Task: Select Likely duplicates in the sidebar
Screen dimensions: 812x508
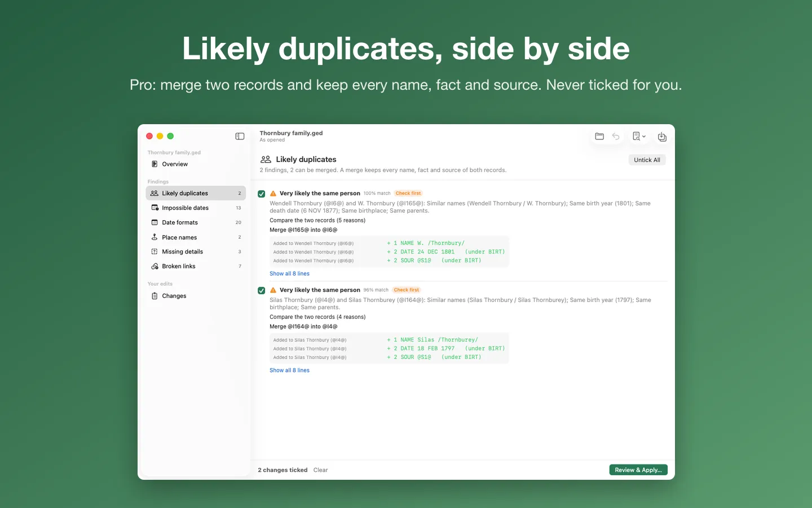Action: tap(196, 193)
